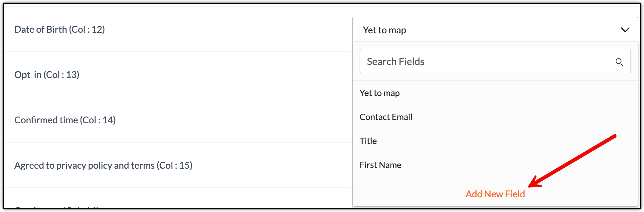Select First Name from the field list
Screen dimensions: 644x212
[380, 165]
